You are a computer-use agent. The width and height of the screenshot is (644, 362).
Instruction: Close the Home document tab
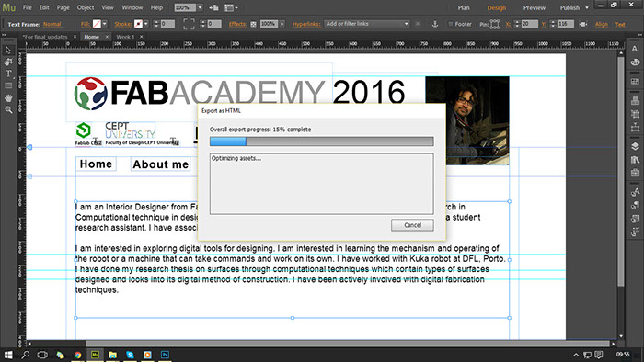coord(107,37)
